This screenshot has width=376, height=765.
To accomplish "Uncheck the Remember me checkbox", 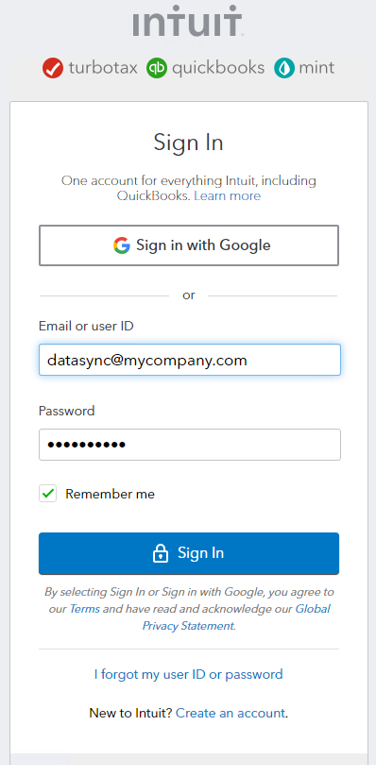I will coord(48,494).
